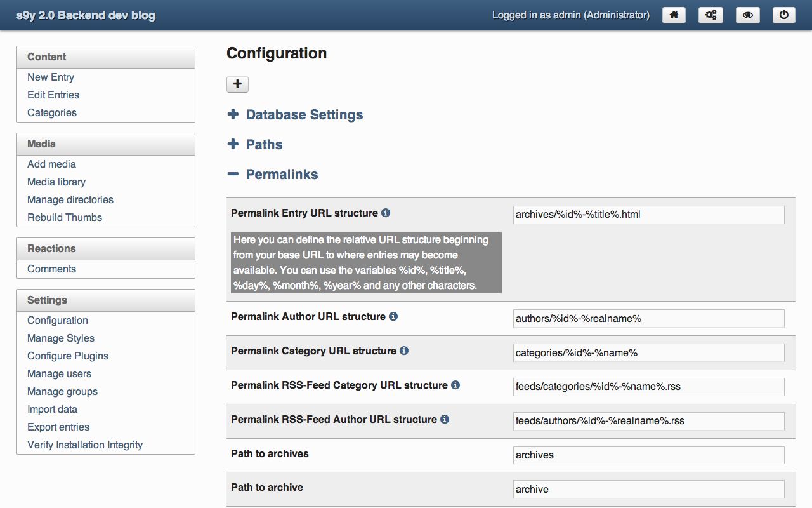Screen dimensions: 812x508
Task: Open Manage users link
Action: coord(59,374)
